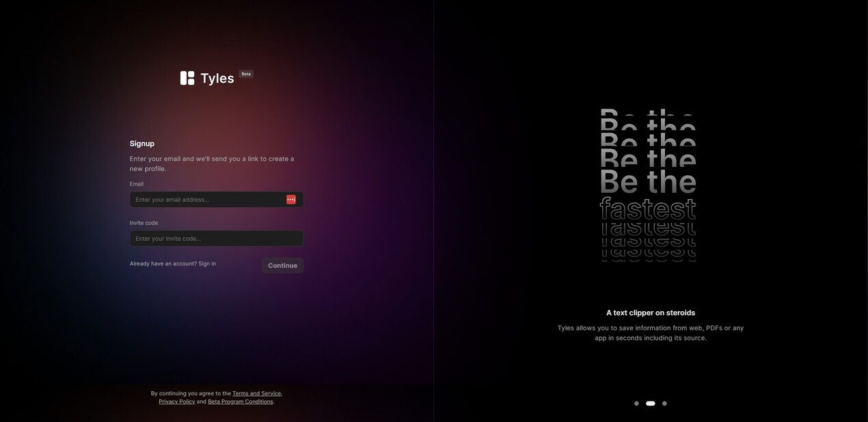This screenshot has height=422, width=868.
Task: Select the active middle carousel indicator
Action: [x=651, y=404]
